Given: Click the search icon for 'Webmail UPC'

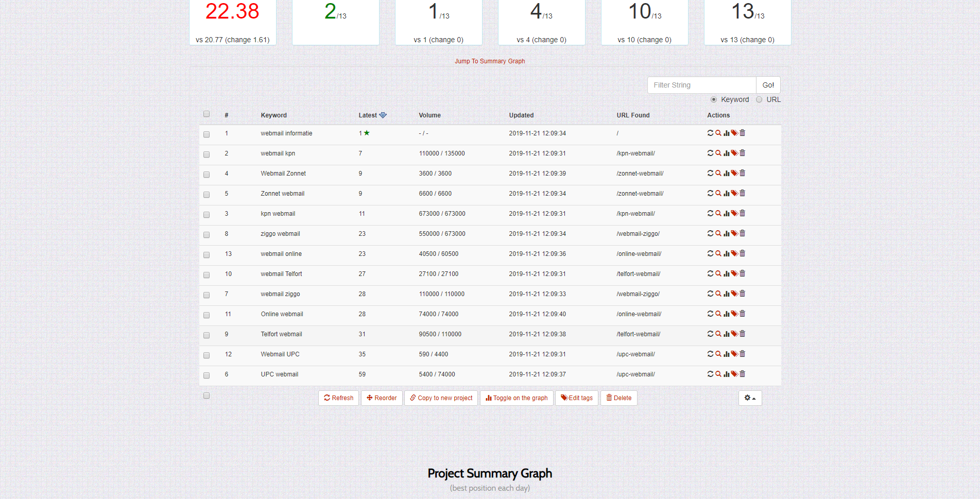Looking at the screenshot, I should point(718,354).
